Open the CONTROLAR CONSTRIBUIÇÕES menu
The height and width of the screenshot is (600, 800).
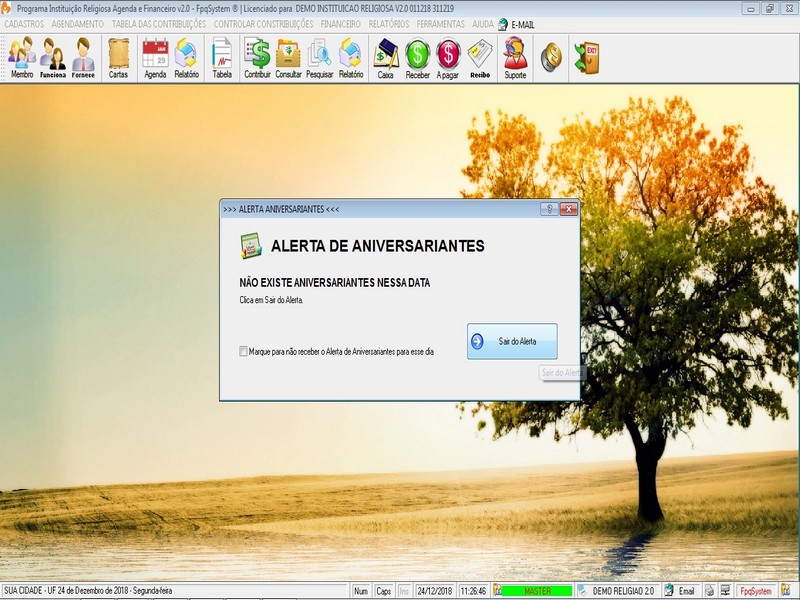263,24
